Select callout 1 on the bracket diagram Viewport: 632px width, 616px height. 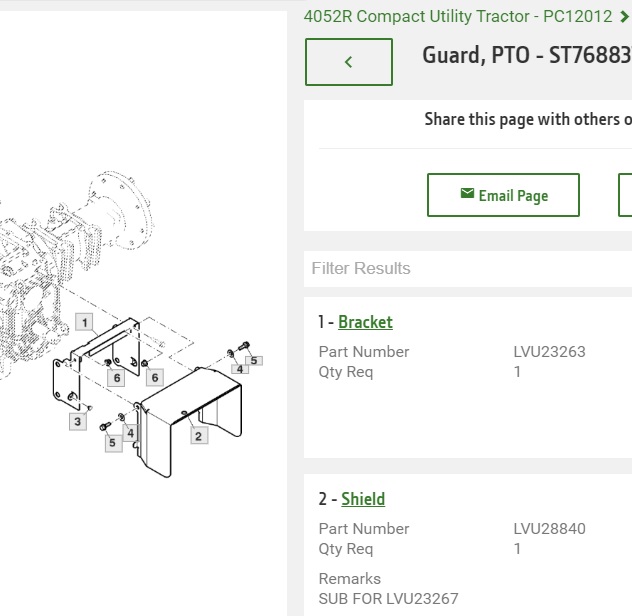84,322
